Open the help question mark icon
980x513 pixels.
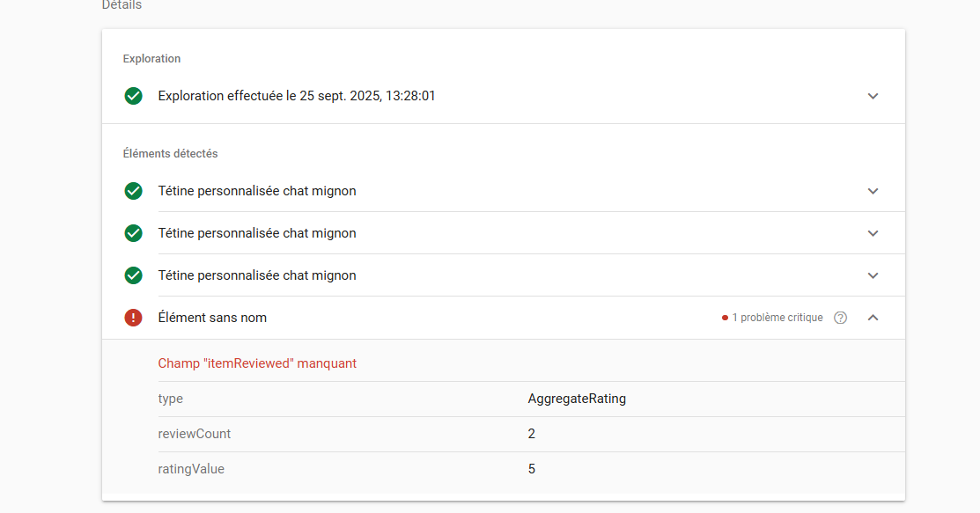tap(840, 318)
